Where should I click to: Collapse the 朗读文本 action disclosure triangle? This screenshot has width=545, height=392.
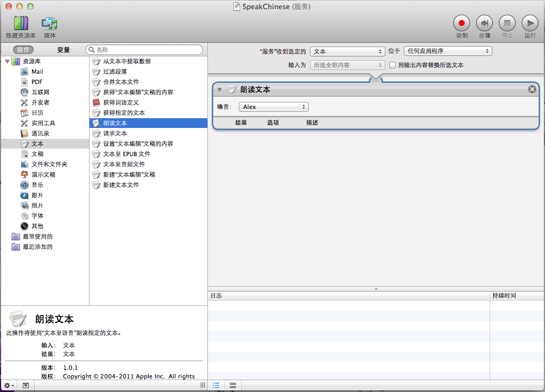click(x=219, y=89)
